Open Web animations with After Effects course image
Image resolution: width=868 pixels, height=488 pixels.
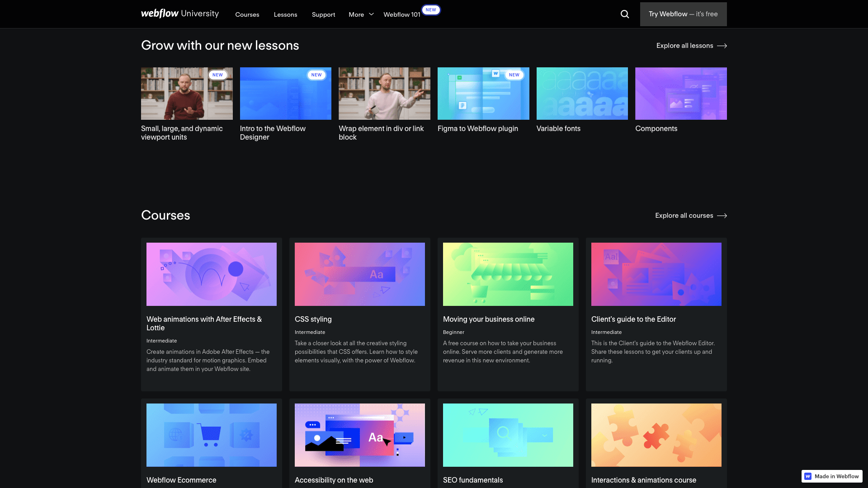pos(212,274)
